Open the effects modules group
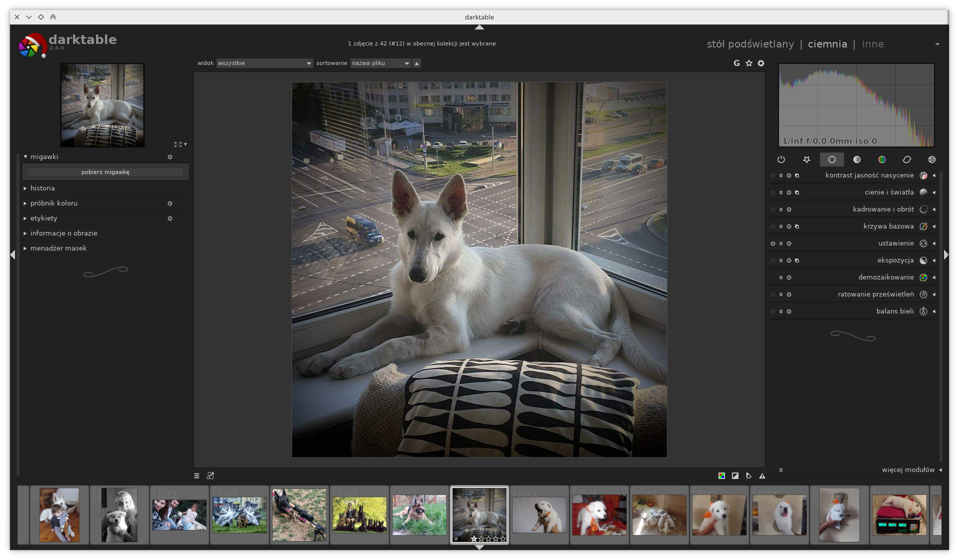Screen dimensions: 959x560 (931, 159)
